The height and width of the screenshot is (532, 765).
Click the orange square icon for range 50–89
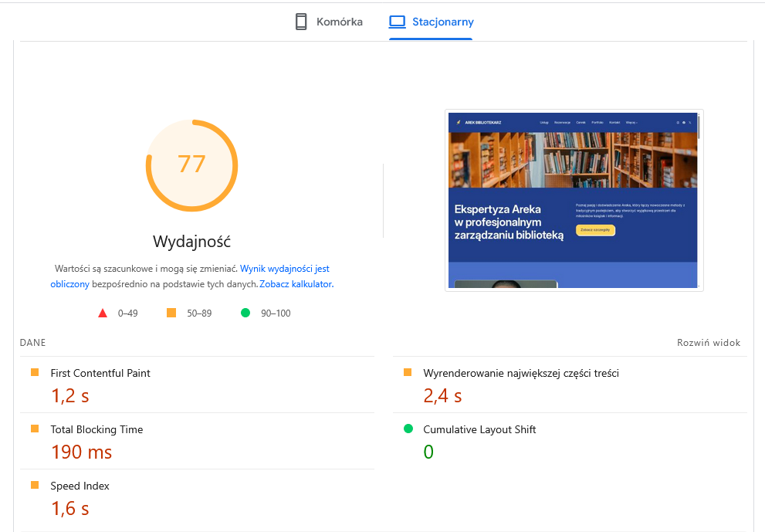pyautogui.click(x=172, y=313)
